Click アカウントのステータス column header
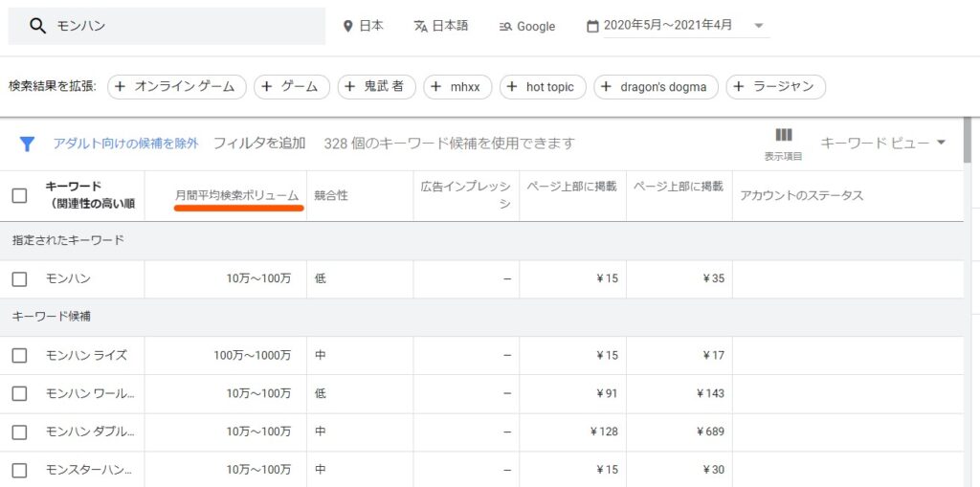The height and width of the screenshot is (487, 980). tap(802, 196)
